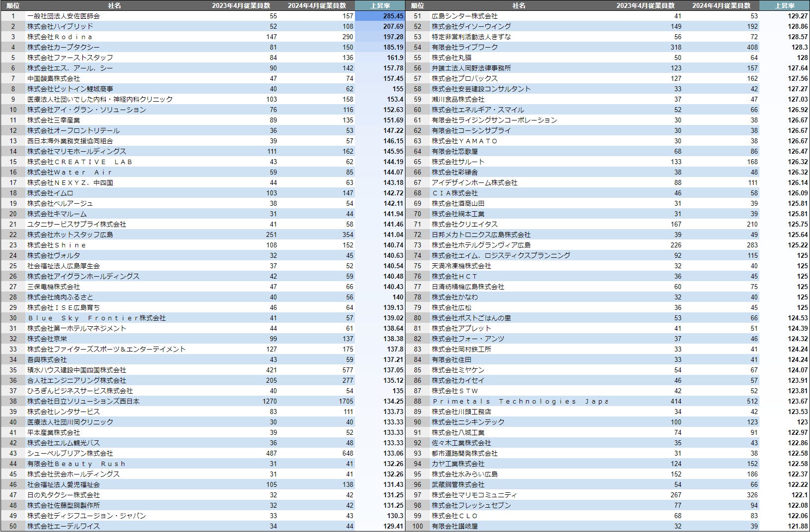This screenshot has height=532, width=810.
Task: Click the 2023 employee count 1270
Action: point(270,401)
